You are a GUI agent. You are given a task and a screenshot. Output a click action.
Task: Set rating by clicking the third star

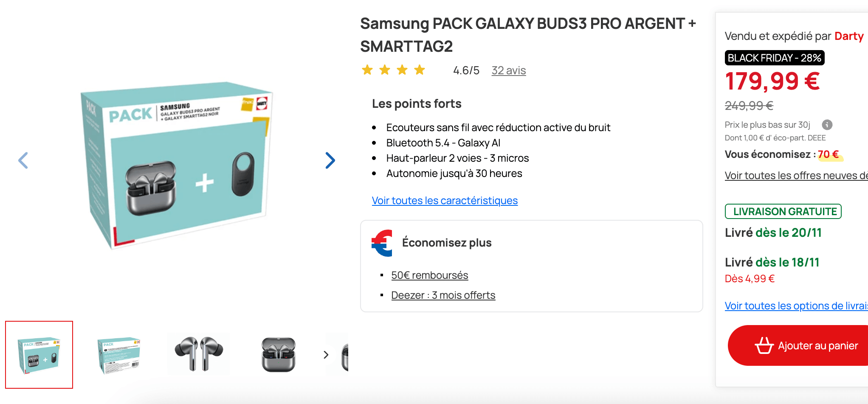402,70
